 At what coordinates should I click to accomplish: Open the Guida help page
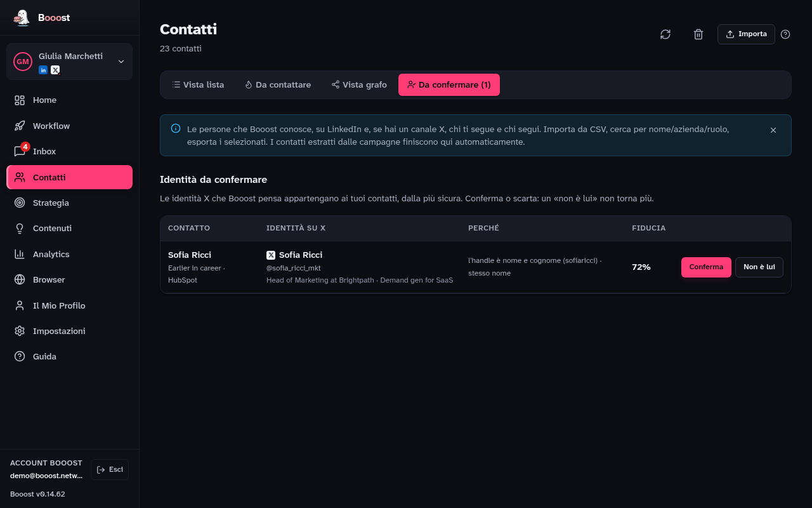click(x=70, y=357)
